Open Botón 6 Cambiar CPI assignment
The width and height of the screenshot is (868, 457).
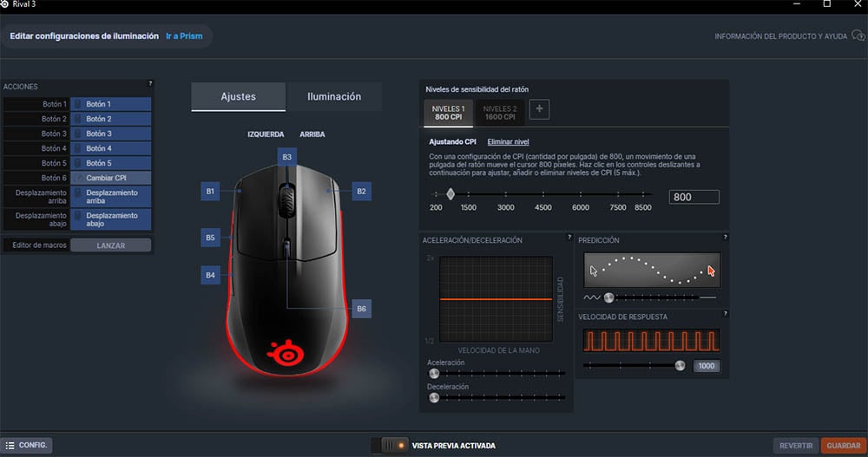(111, 178)
